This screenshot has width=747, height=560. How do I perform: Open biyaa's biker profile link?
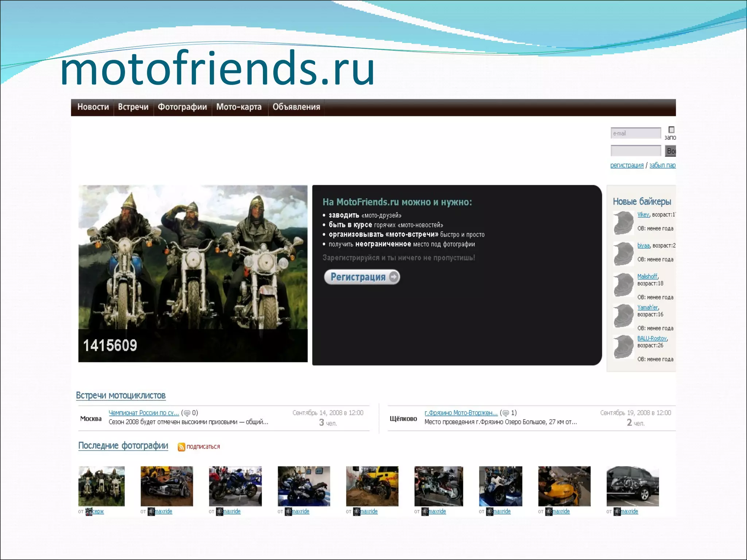[643, 245]
